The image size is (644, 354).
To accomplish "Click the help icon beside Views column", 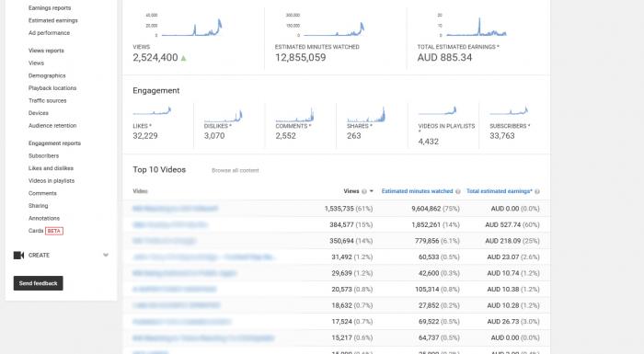I will 364,191.
